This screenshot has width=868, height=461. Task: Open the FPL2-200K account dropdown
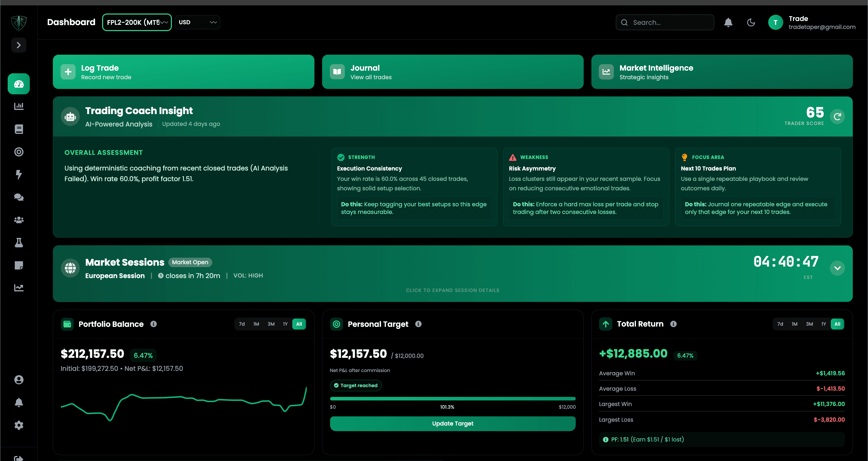(137, 22)
